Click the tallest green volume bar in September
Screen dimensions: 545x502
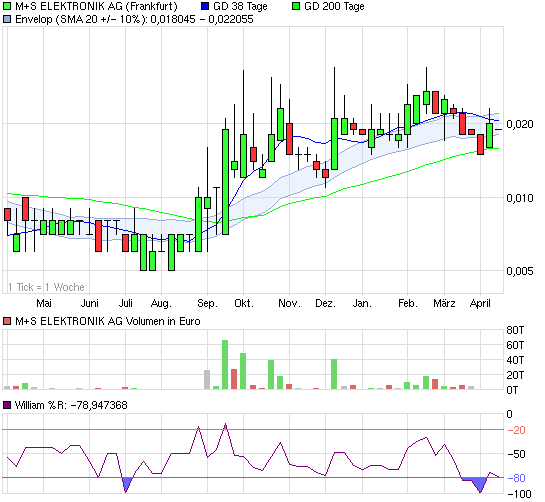(225, 364)
